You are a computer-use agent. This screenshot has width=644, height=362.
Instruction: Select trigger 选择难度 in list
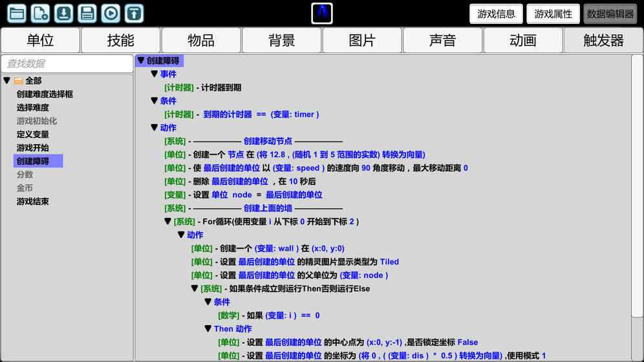tap(33, 107)
